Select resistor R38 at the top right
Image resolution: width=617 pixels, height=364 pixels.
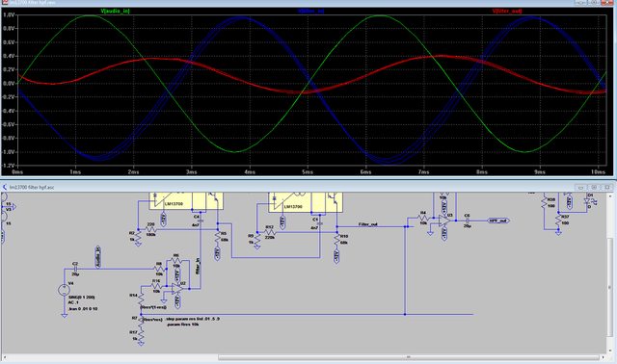click(545, 202)
